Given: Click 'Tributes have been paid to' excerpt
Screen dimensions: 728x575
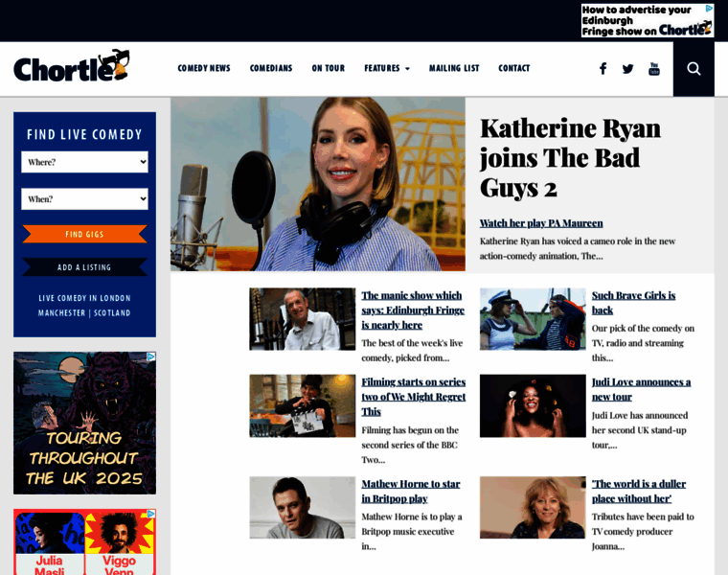Looking at the screenshot, I should point(643,531).
